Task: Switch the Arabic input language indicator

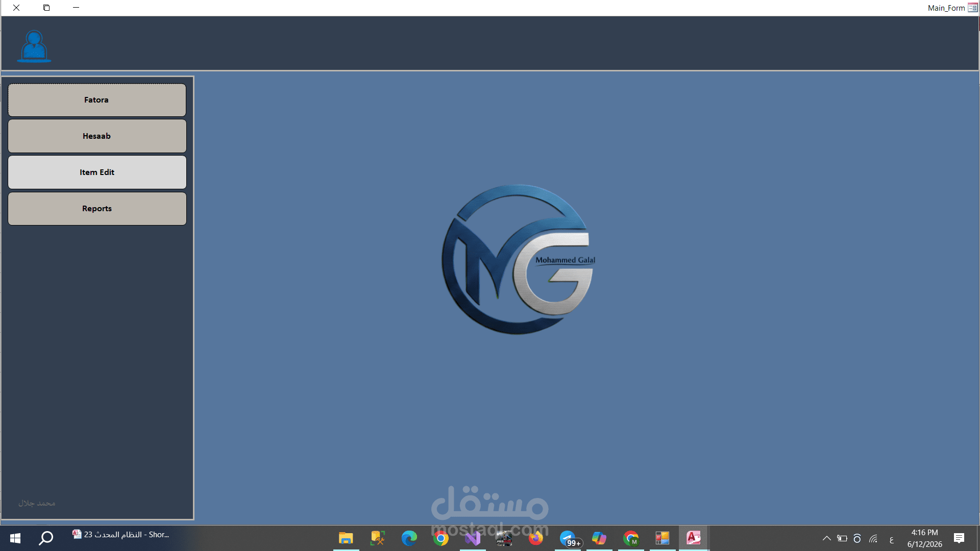Action: (892, 539)
